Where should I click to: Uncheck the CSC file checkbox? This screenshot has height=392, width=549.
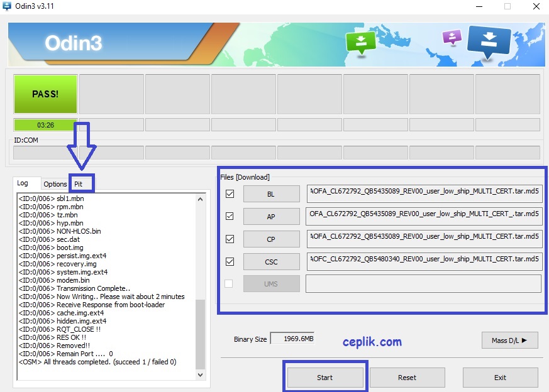(x=230, y=261)
